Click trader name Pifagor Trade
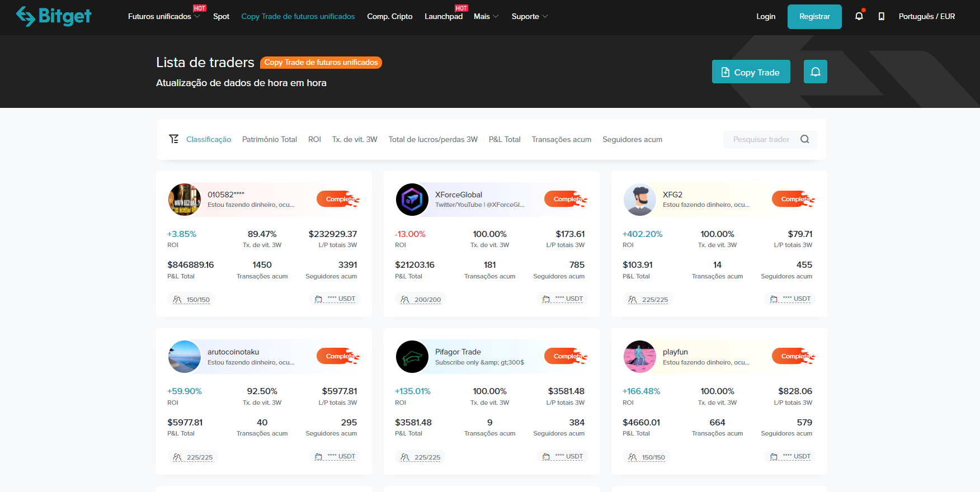Image resolution: width=980 pixels, height=492 pixels. [458, 352]
